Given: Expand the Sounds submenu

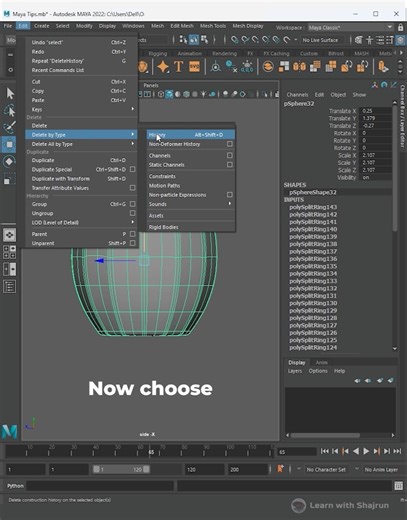Looking at the screenshot, I should [x=191, y=204].
